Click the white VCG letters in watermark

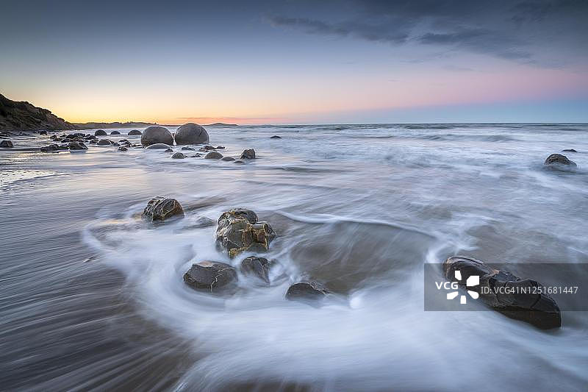point(446,285)
